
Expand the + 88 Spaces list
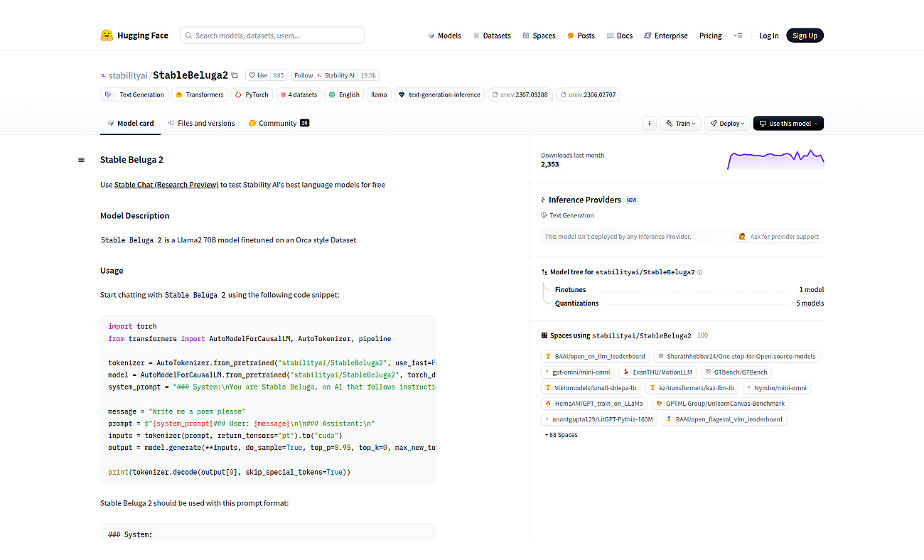coord(561,435)
